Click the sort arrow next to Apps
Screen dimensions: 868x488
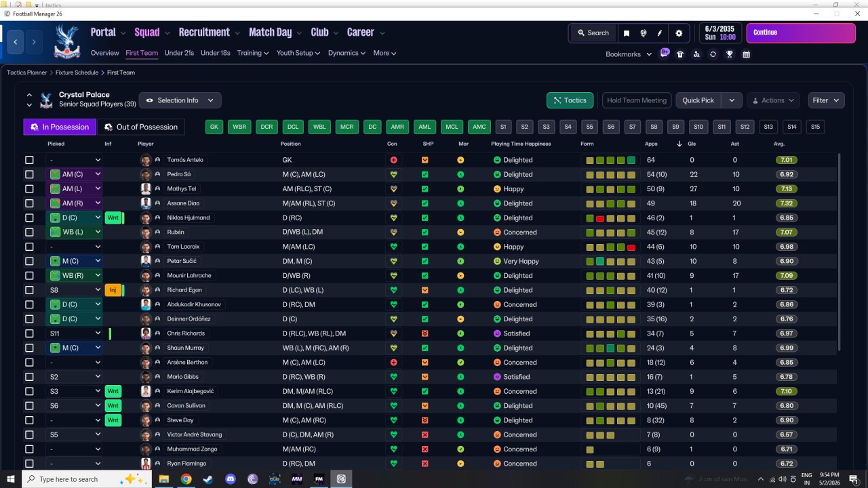click(679, 144)
